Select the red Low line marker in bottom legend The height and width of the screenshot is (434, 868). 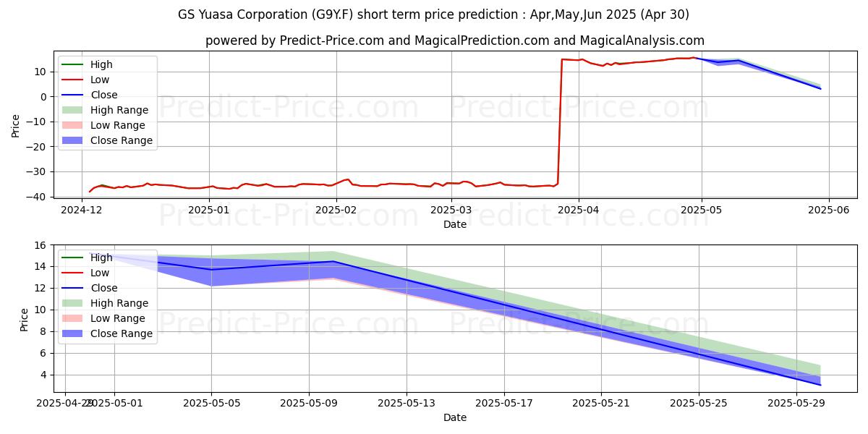tap(73, 273)
